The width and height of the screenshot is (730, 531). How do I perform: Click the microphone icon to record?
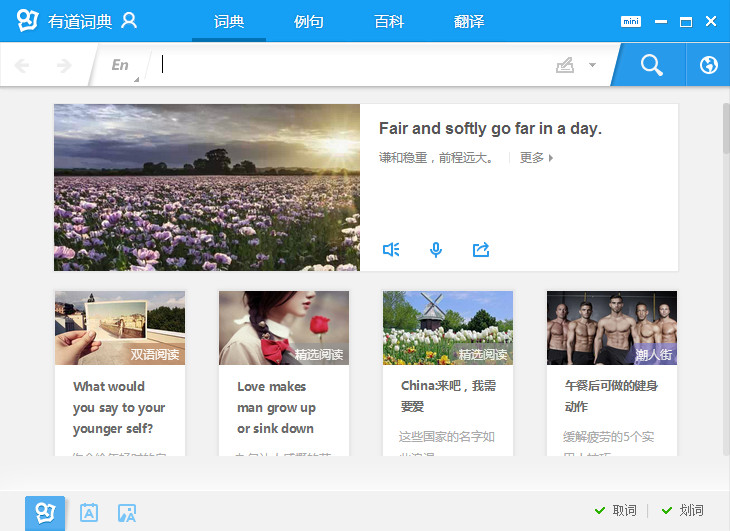[x=436, y=250]
